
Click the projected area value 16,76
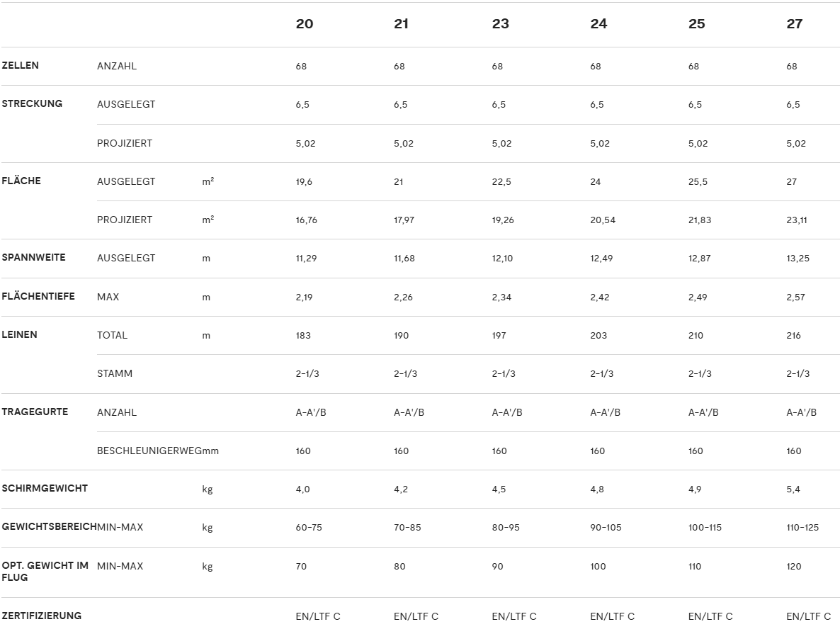click(306, 220)
